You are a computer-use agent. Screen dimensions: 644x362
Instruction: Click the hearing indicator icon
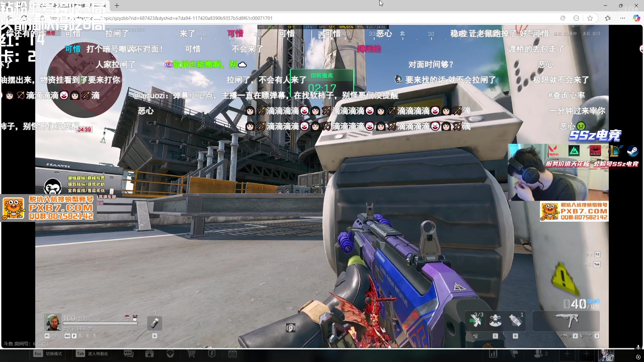(290, 328)
